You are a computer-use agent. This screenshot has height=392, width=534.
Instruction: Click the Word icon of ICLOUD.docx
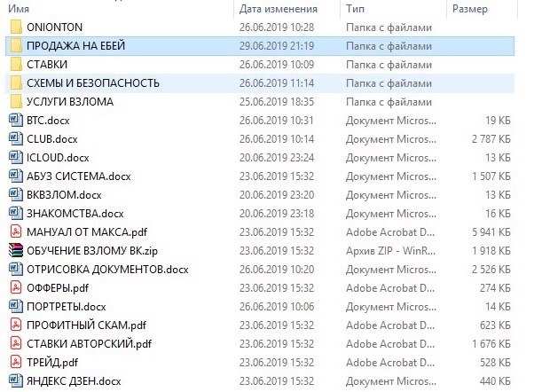[16, 157]
